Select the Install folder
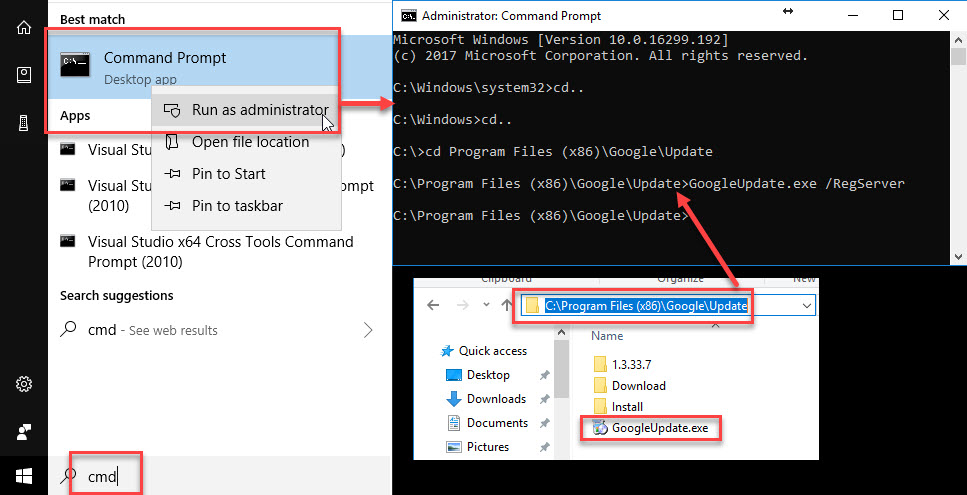The height and width of the screenshot is (495, 967). 619,407
